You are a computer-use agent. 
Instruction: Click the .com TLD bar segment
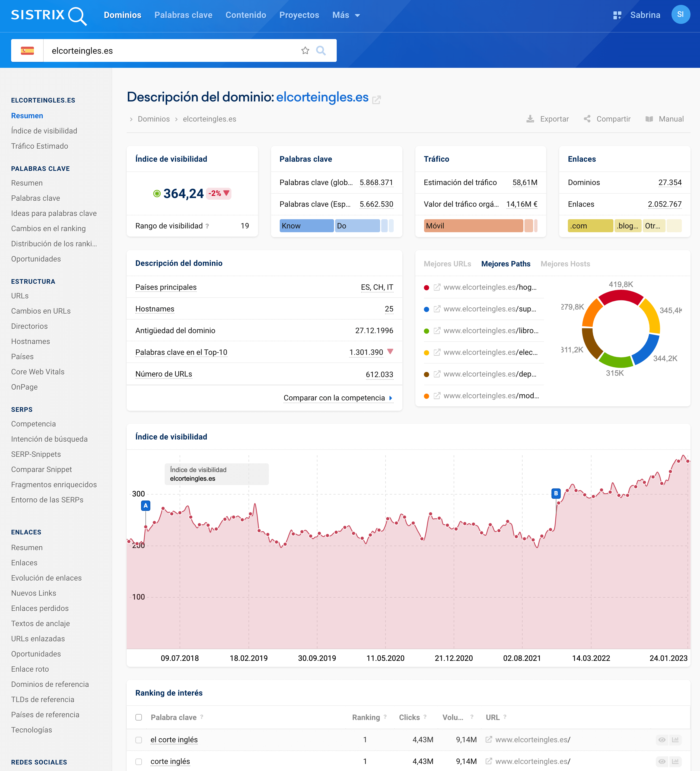[590, 226]
